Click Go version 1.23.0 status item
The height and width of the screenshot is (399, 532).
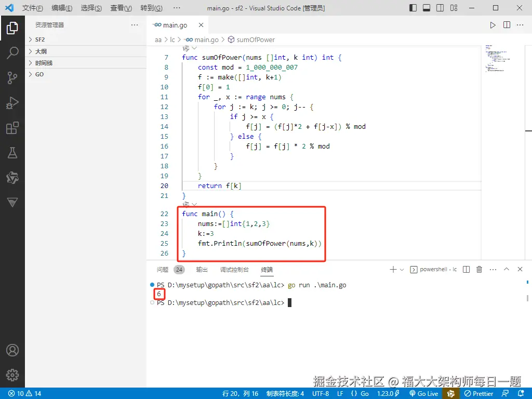pos(388,393)
